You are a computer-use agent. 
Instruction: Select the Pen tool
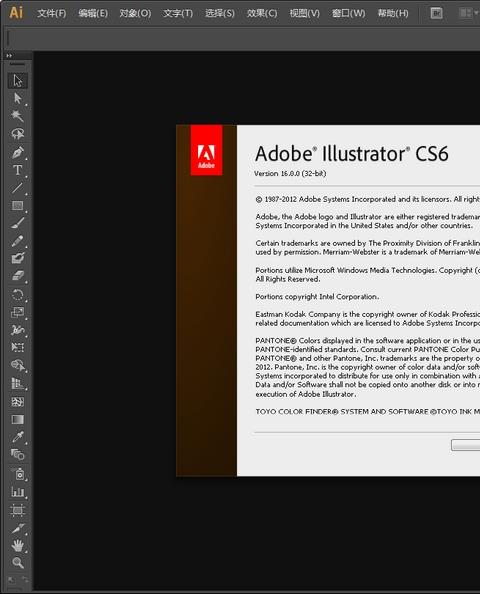tap(17, 152)
